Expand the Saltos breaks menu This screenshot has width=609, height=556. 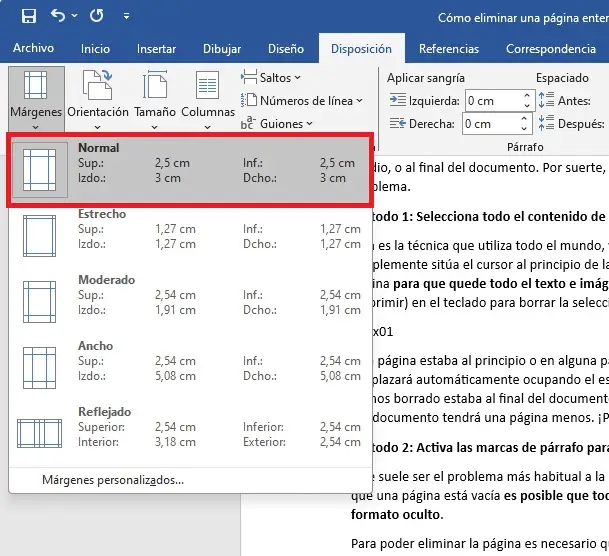click(271, 78)
